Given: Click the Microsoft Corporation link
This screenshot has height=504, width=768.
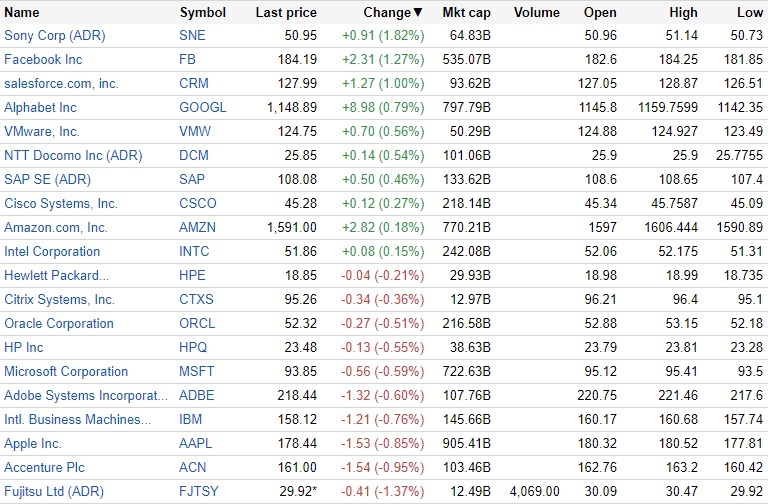Looking at the screenshot, I should pos(66,371).
